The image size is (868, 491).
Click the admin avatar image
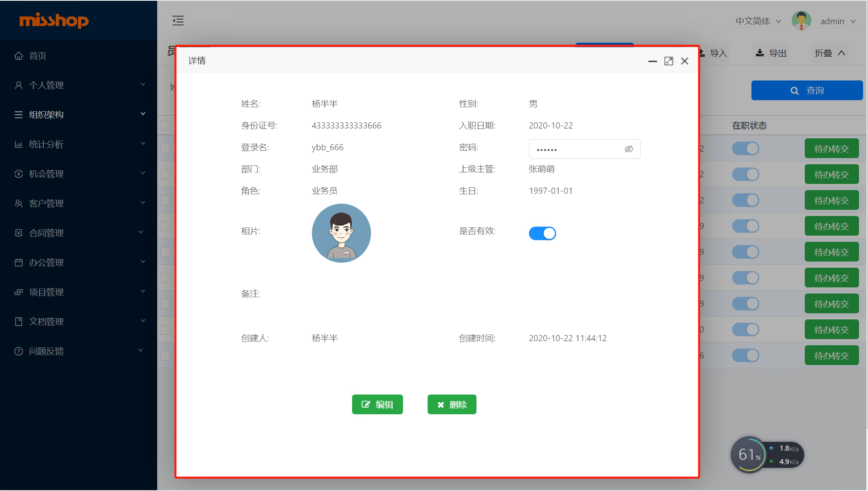pos(801,21)
